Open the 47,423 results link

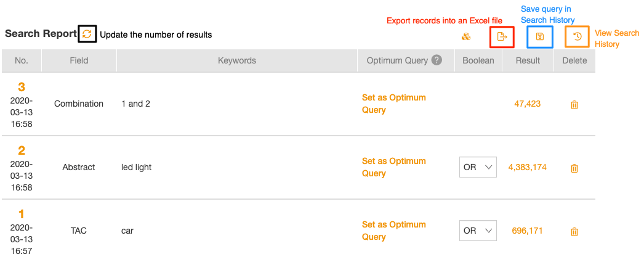coord(528,104)
